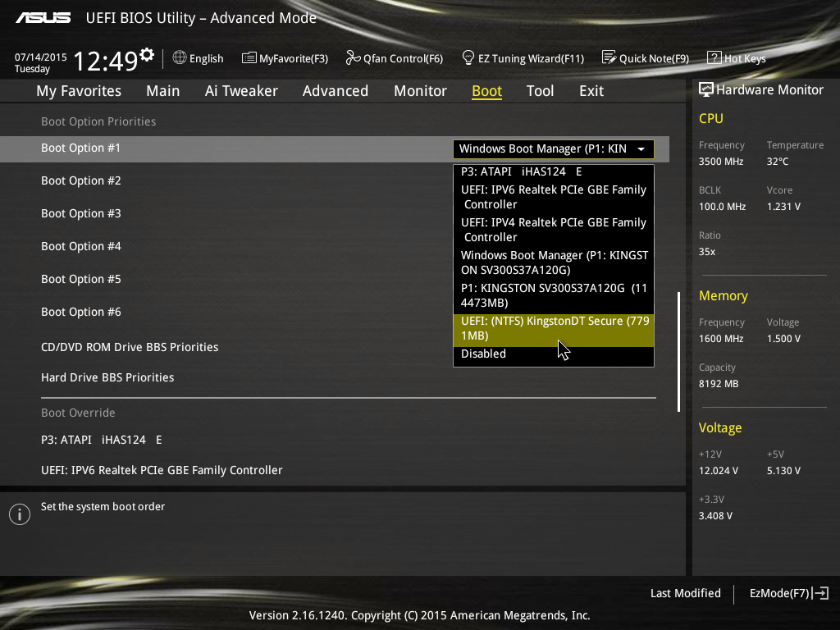The height and width of the screenshot is (630, 840).
Task: Click the page vertical scrollbar thumb
Action: (x=678, y=352)
